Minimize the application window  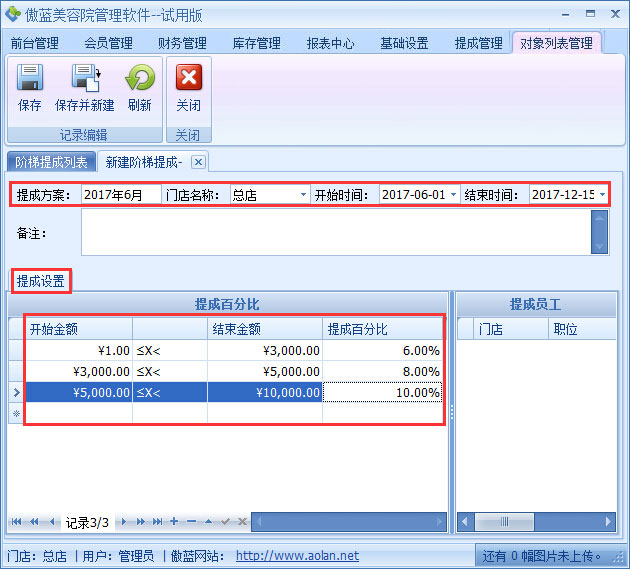(x=565, y=14)
